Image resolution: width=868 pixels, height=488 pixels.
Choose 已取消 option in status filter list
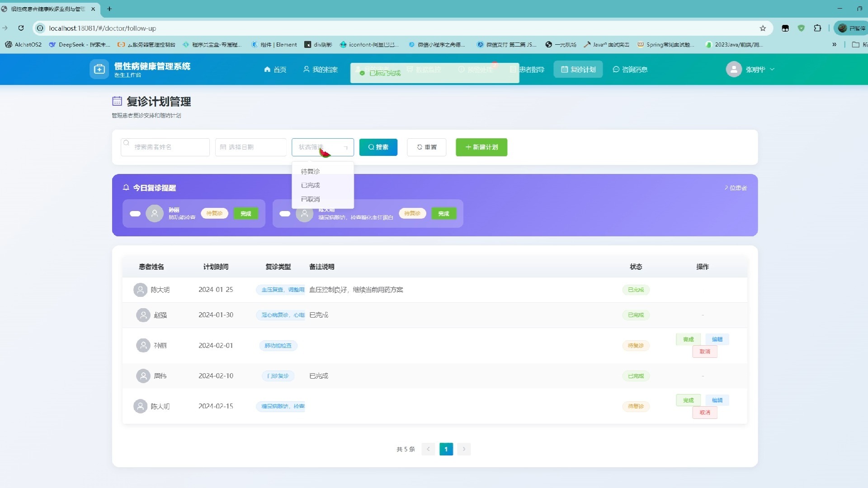pos(310,199)
